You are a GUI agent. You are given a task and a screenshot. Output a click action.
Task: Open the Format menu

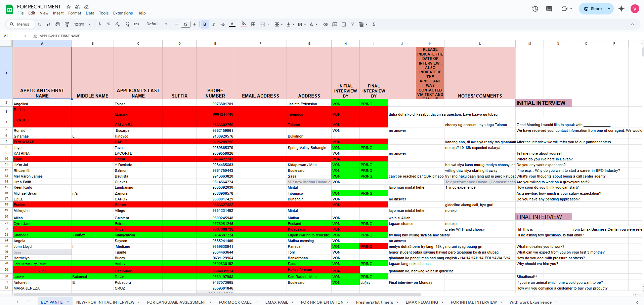(75, 13)
